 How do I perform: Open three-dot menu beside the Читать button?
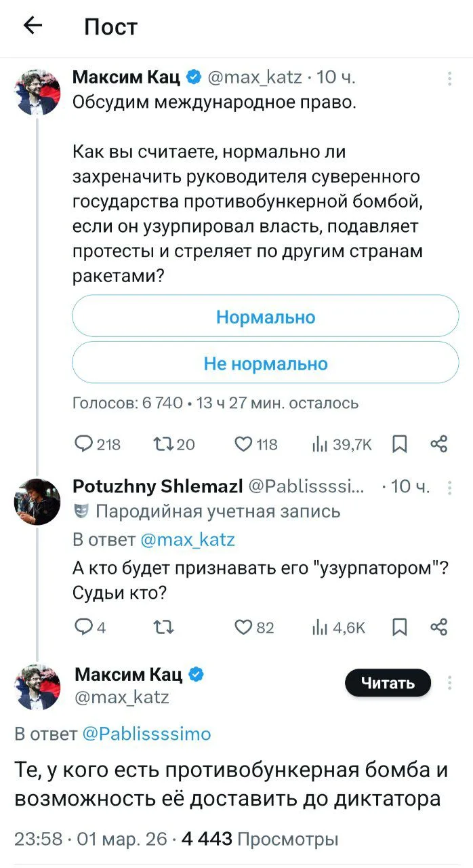tap(449, 683)
